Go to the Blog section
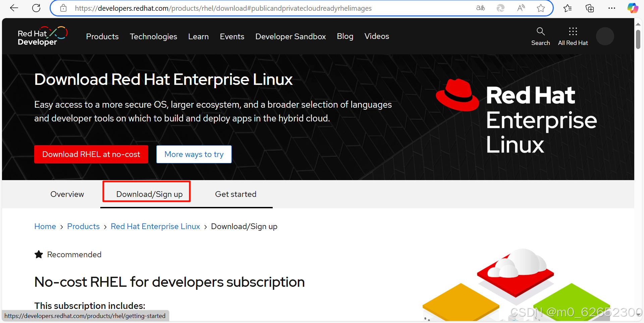The width and height of the screenshot is (644, 323). pos(345,36)
